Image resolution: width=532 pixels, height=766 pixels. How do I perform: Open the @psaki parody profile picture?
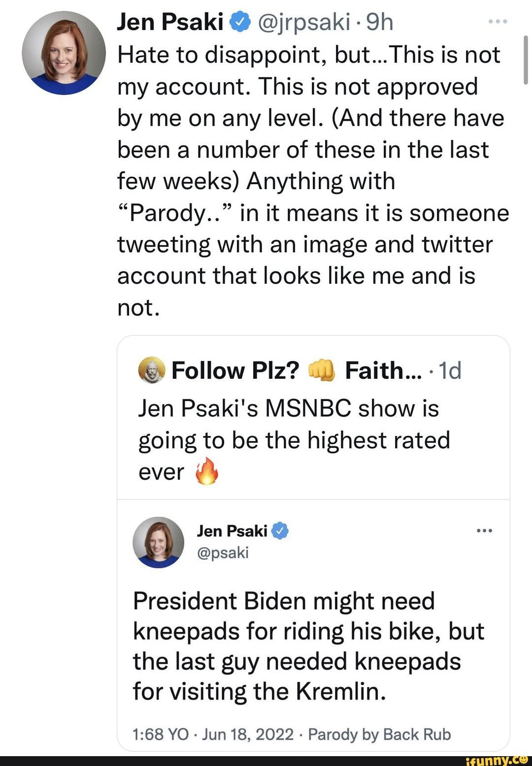158,542
